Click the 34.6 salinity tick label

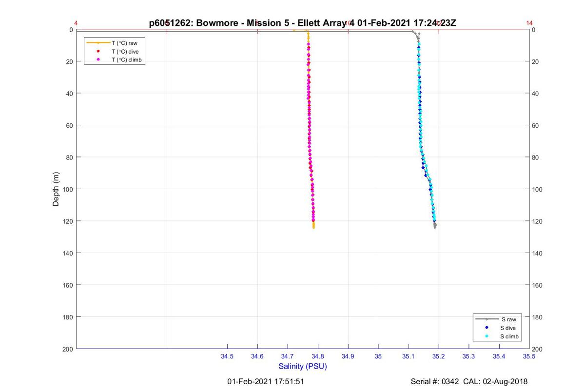pos(257,356)
